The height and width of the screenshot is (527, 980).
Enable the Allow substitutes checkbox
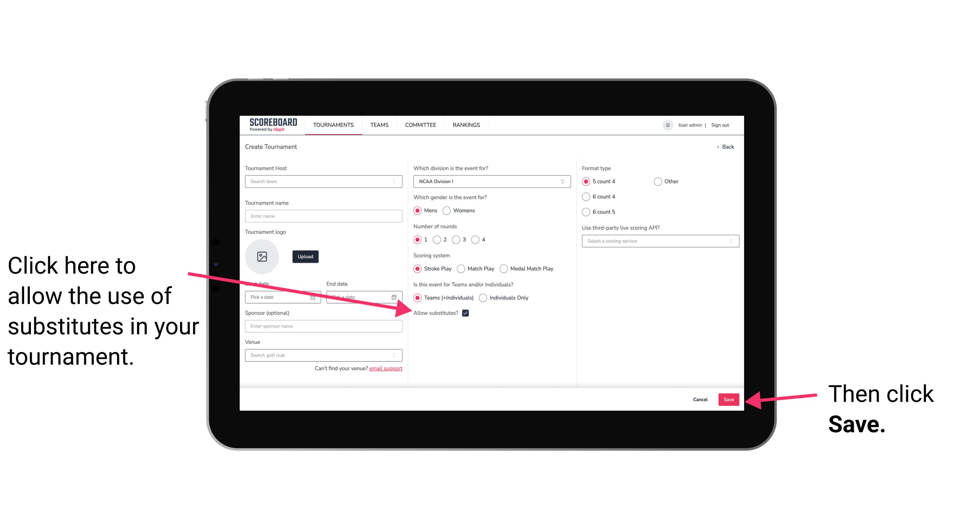click(x=466, y=313)
